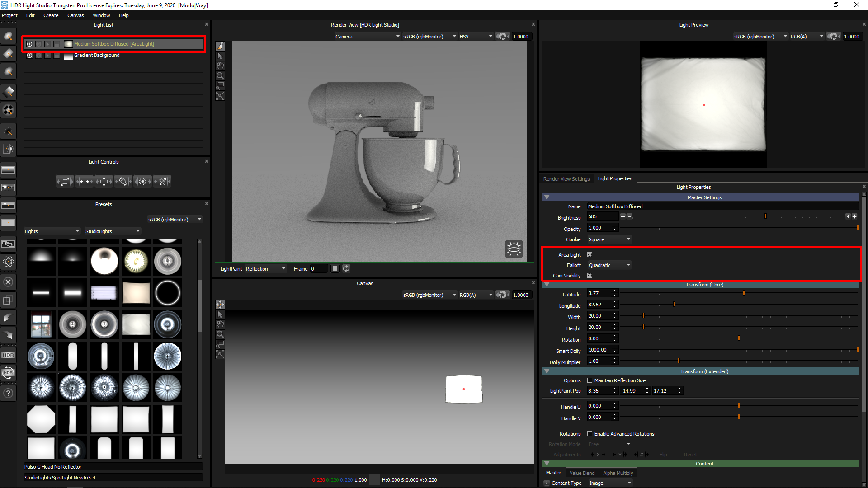Select the zoom magnifier tool in Render View
Image resolution: width=868 pixels, height=488 pixels.
(x=220, y=76)
